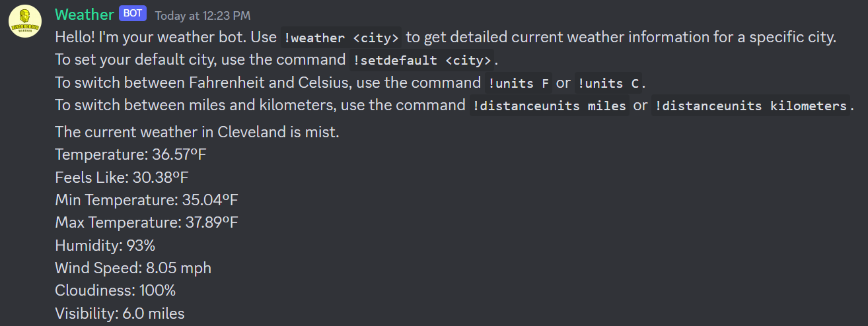The image size is (868, 326).
Task: Click the !units F command text
Action: click(519, 83)
